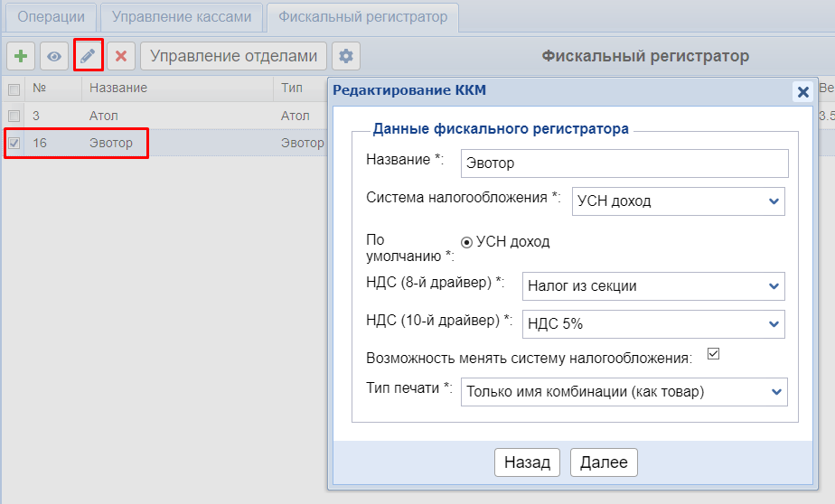Click the pencil edit icon
Screen dimensions: 835x504
click(x=88, y=56)
